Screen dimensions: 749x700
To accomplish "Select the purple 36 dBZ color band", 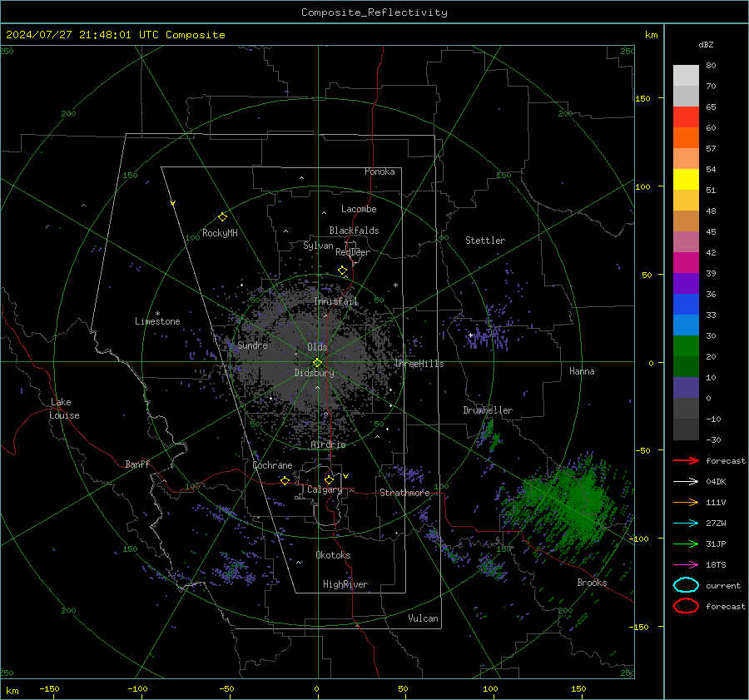I will 686,283.
